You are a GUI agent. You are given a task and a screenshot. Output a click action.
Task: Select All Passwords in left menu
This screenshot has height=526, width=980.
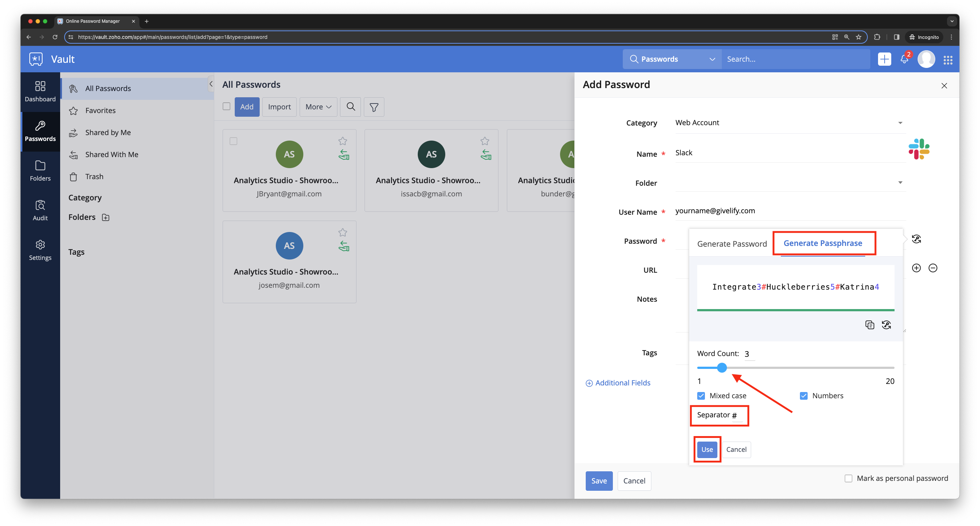coord(137,88)
